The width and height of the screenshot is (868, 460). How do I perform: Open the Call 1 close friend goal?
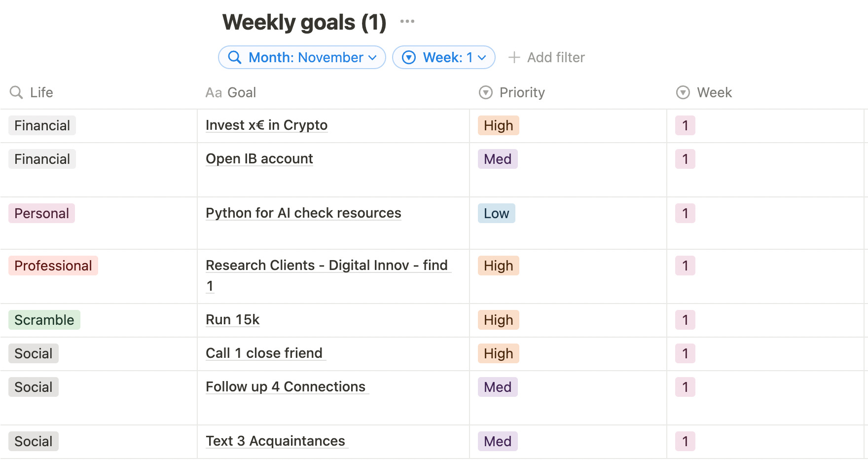tap(264, 353)
